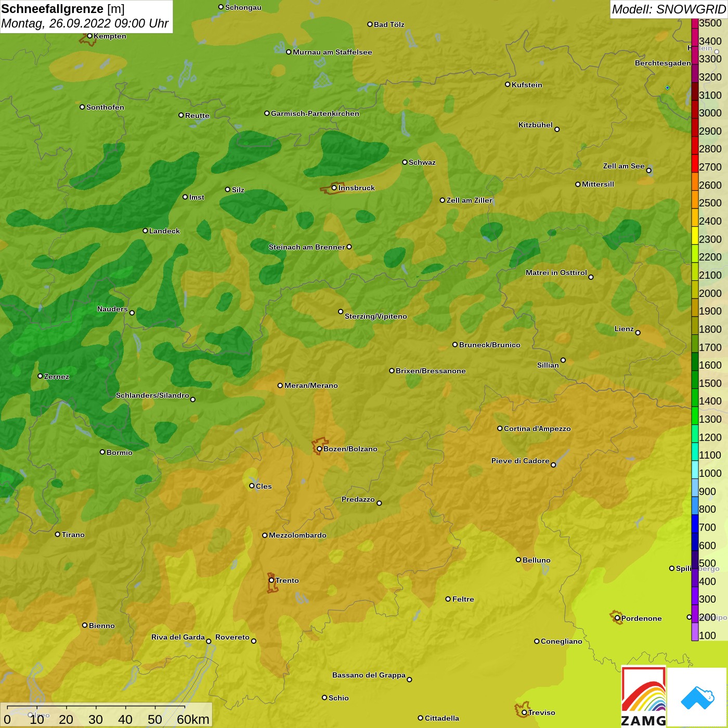Viewport: 728px width, 728px height.
Task: Click the Mezzolombardo label
Action: click(x=297, y=535)
